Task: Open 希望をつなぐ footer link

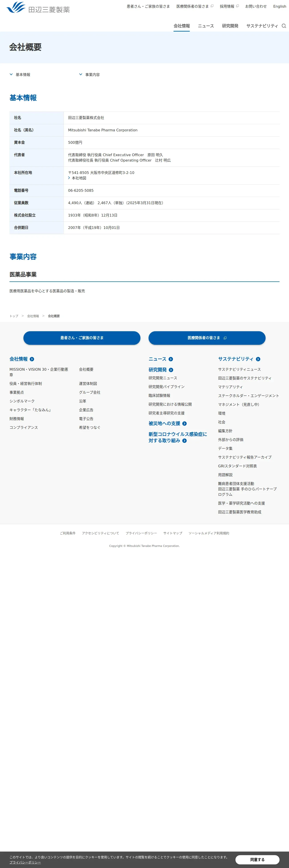Action: tap(90, 427)
